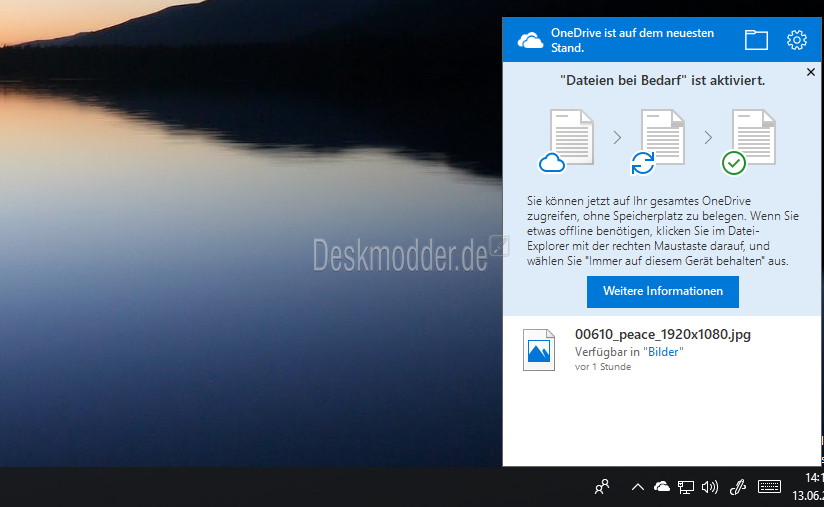
Task: Open network icon in system tray
Action: 685,488
